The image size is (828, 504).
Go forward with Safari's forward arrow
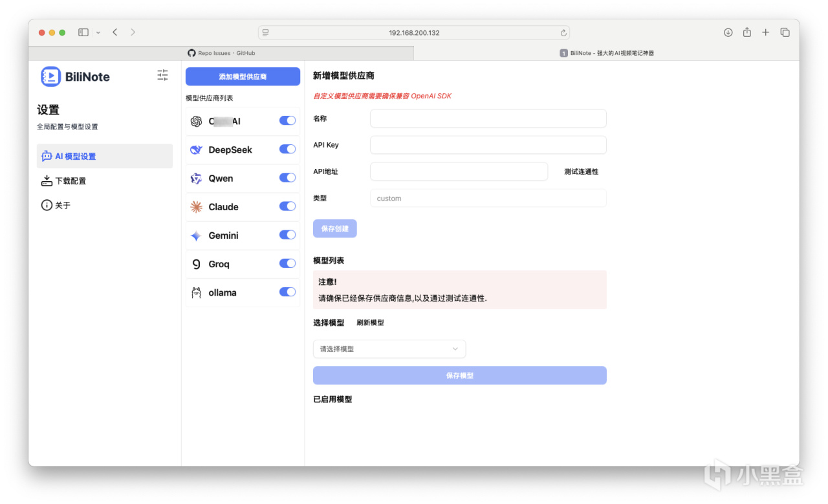(x=133, y=32)
